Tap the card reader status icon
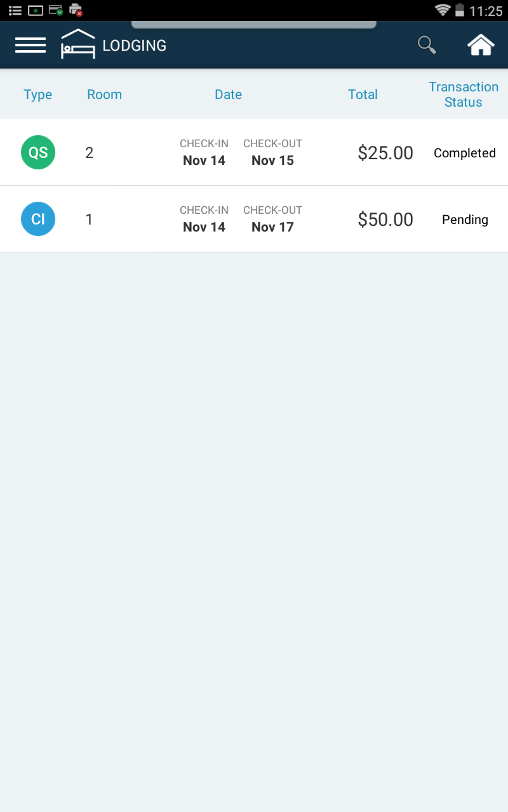This screenshot has height=812, width=508. tap(56, 10)
